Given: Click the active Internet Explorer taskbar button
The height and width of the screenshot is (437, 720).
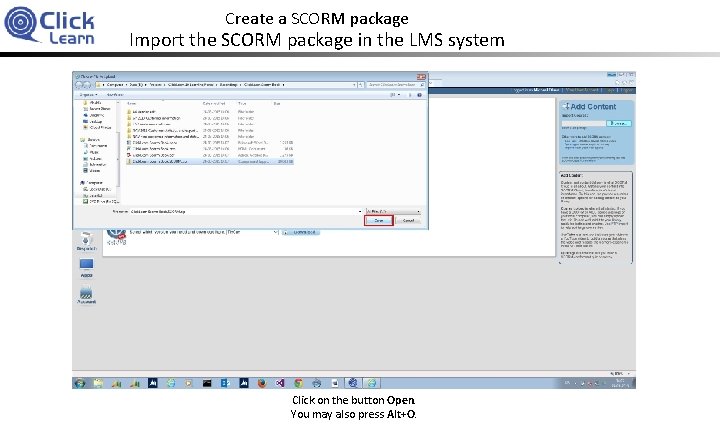Looking at the screenshot, I should [x=371, y=383].
